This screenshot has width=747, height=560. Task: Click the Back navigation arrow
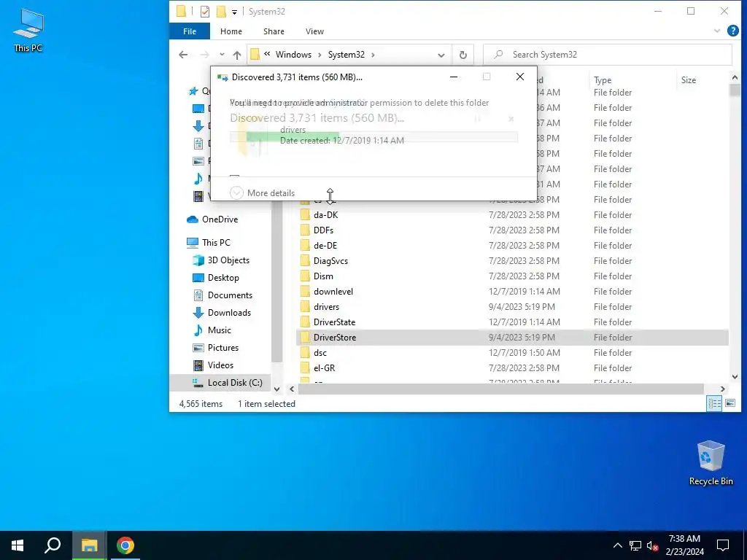(x=183, y=55)
